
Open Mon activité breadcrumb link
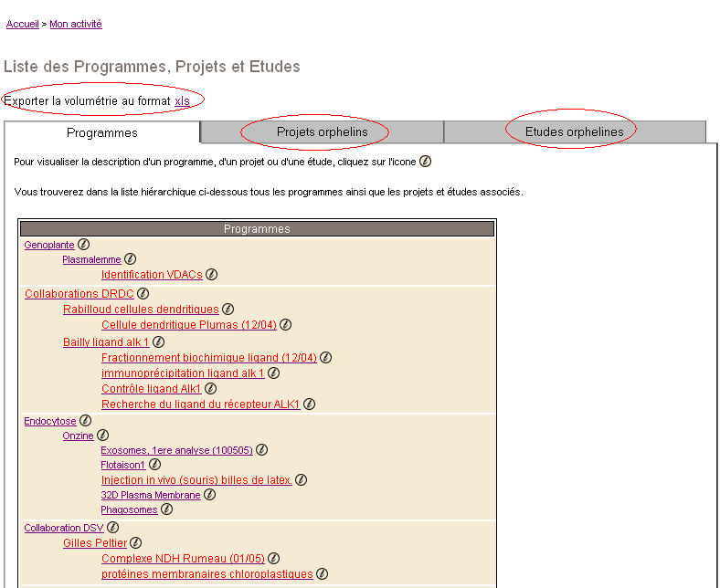76,25
